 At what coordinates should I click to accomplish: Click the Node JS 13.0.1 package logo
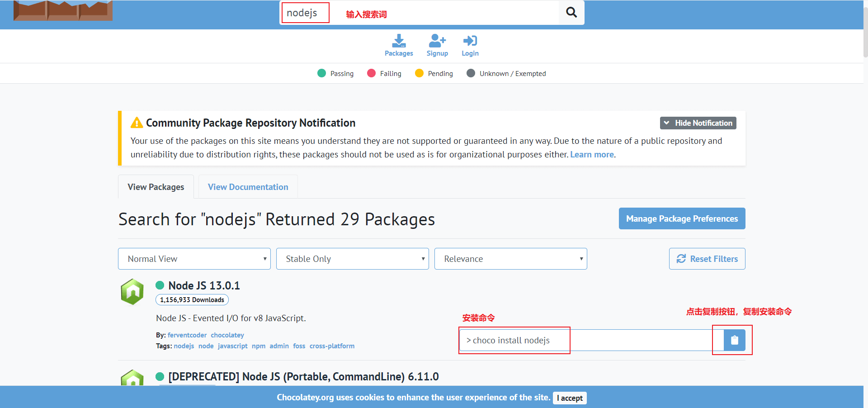coord(132,292)
